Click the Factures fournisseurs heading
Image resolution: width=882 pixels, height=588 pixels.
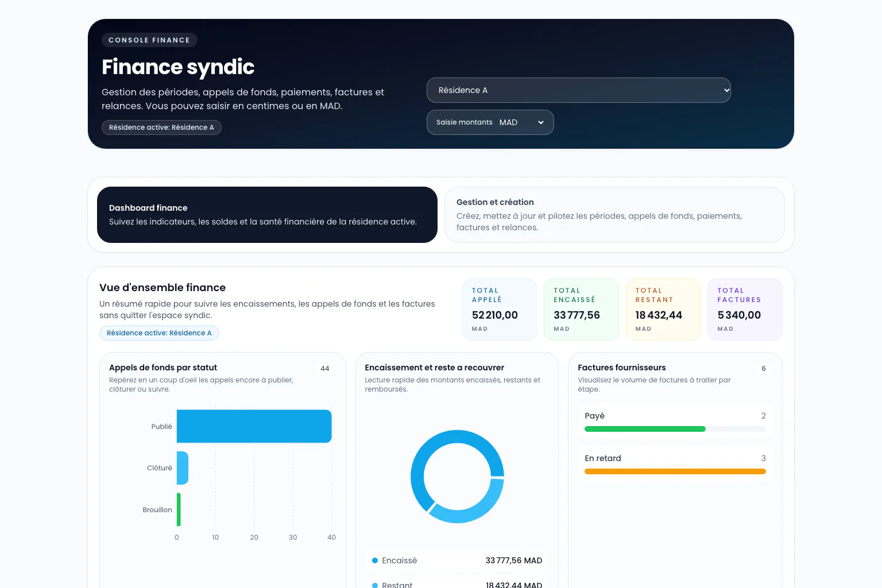[622, 367]
